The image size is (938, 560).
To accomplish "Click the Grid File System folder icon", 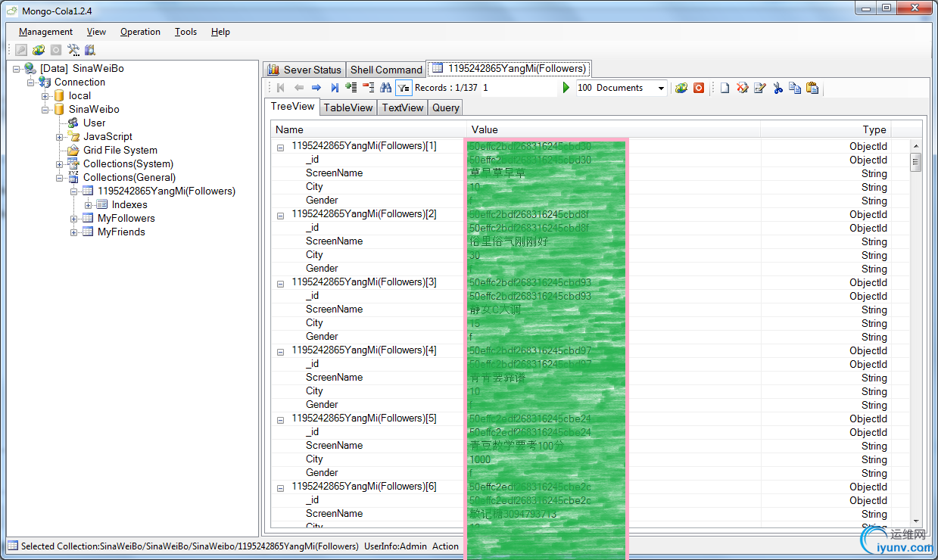I will tap(73, 151).
